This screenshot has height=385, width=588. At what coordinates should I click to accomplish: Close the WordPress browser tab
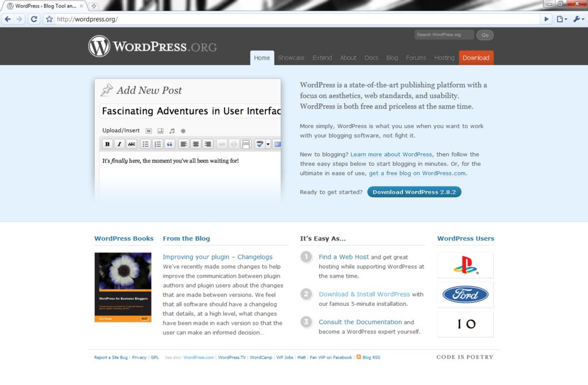tap(82, 6)
